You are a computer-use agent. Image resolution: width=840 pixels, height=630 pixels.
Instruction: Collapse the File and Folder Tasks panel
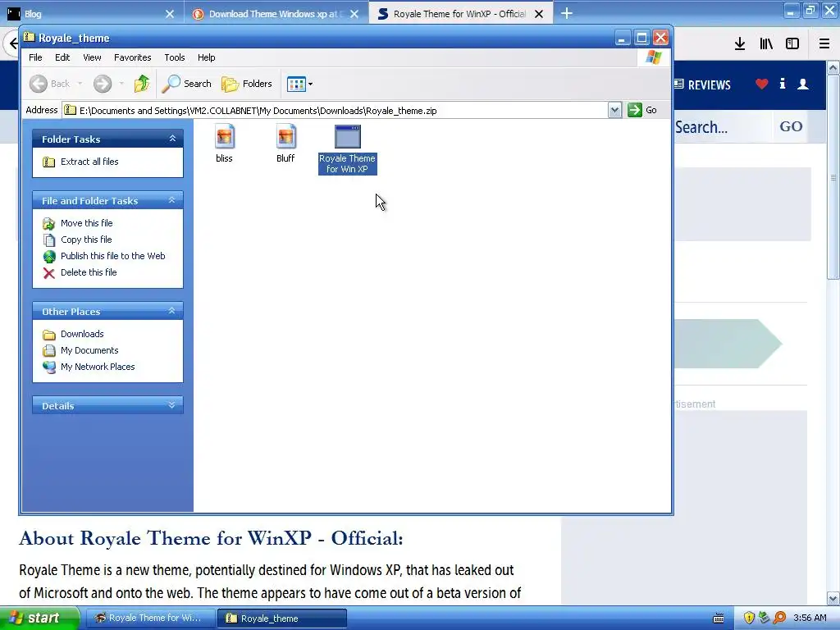172,200
